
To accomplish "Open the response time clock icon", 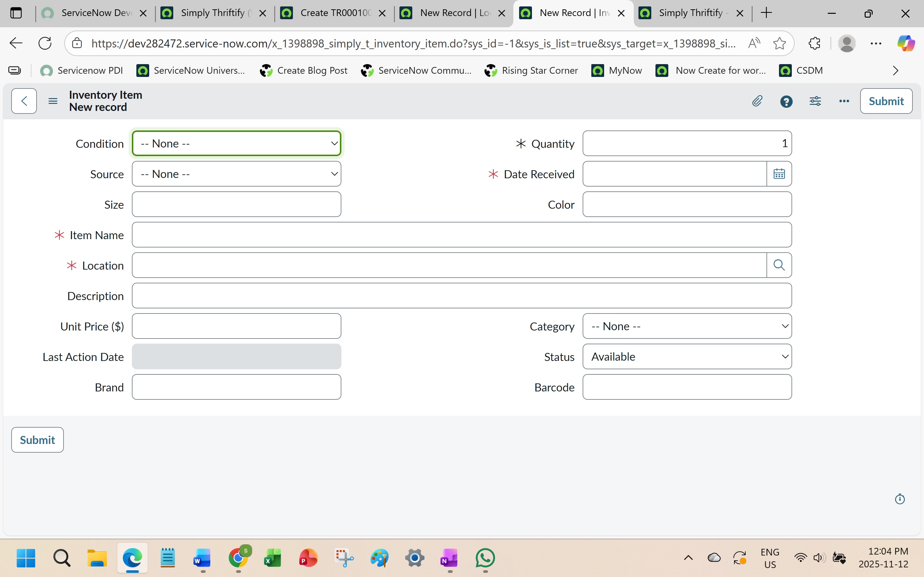I will (900, 499).
